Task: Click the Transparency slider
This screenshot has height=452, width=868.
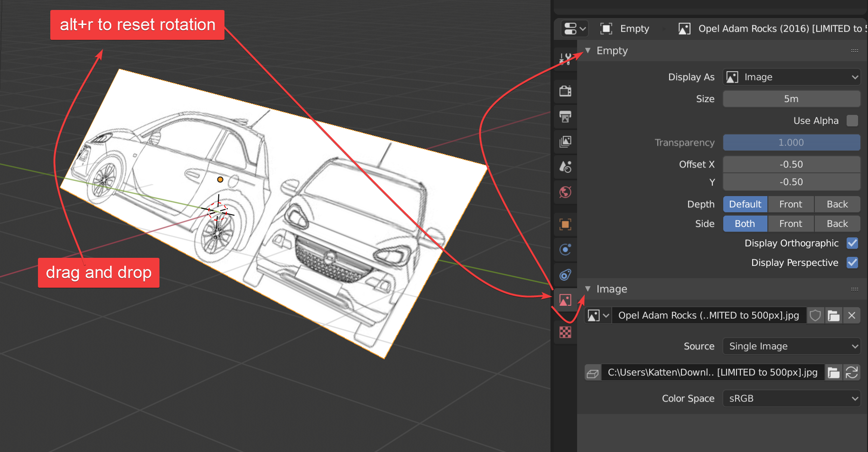Action: [791, 142]
